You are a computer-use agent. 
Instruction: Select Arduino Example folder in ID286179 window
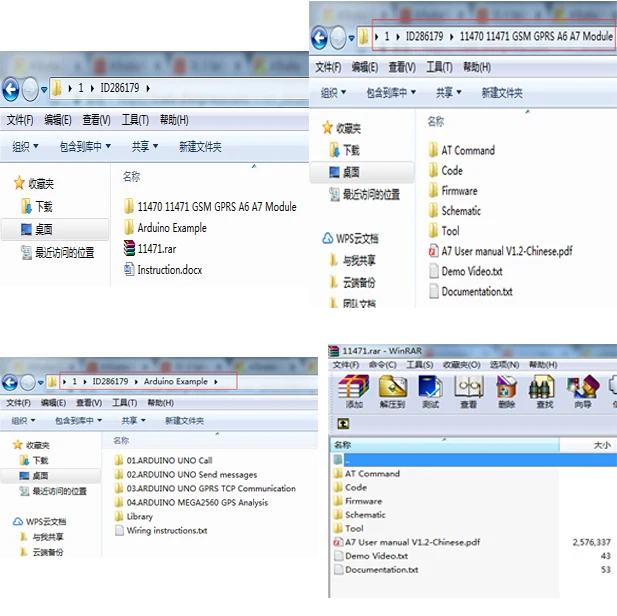pyautogui.click(x=165, y=228)
